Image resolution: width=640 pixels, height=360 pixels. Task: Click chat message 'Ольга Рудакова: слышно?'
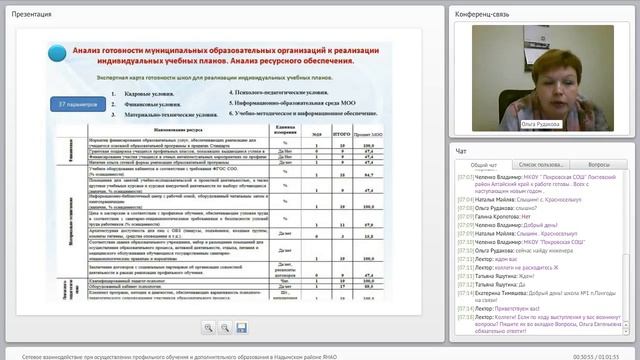(498, 208)
